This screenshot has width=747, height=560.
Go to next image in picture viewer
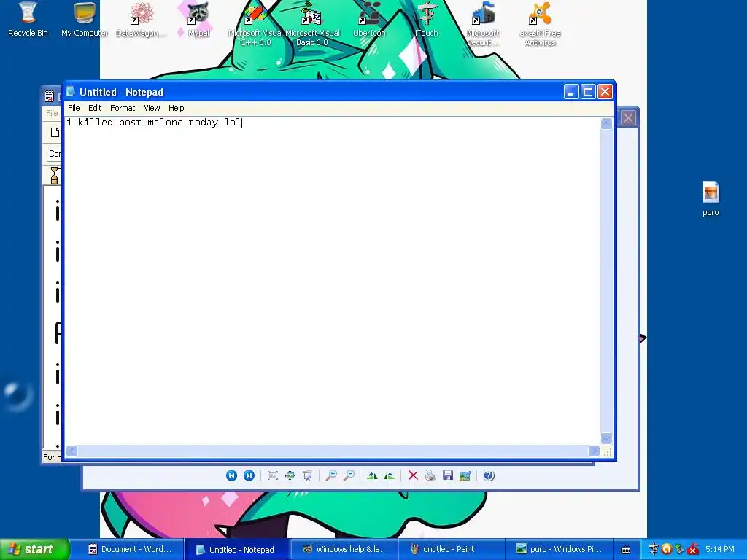click(x=249, y=475)
